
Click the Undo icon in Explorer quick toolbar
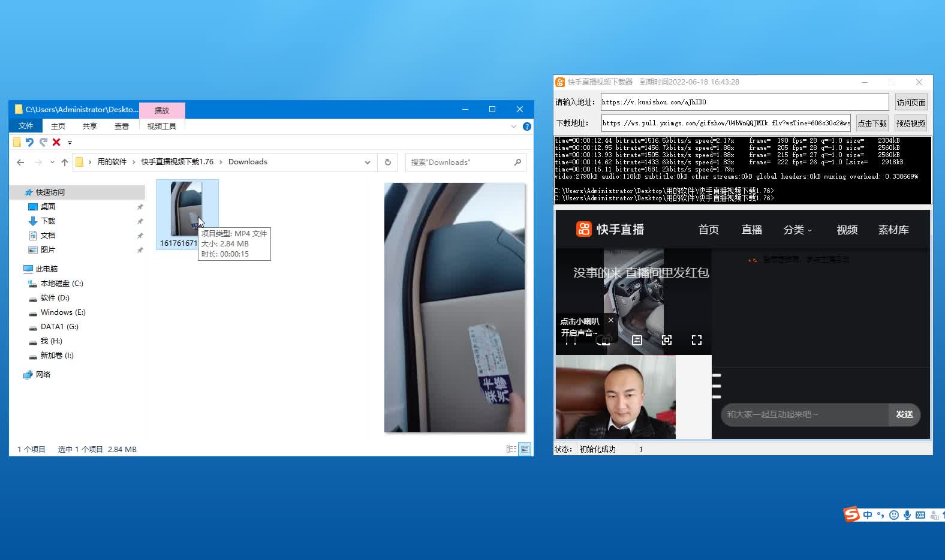[29, 142]
